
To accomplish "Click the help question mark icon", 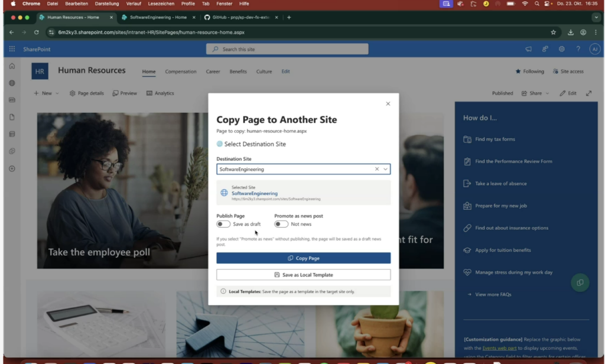I will 578,49.
